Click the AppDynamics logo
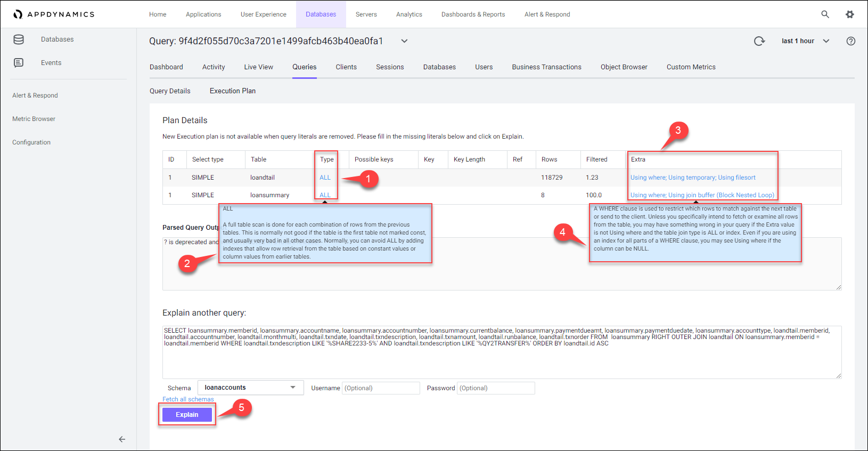Screen dimensions: 868x451 54,14
